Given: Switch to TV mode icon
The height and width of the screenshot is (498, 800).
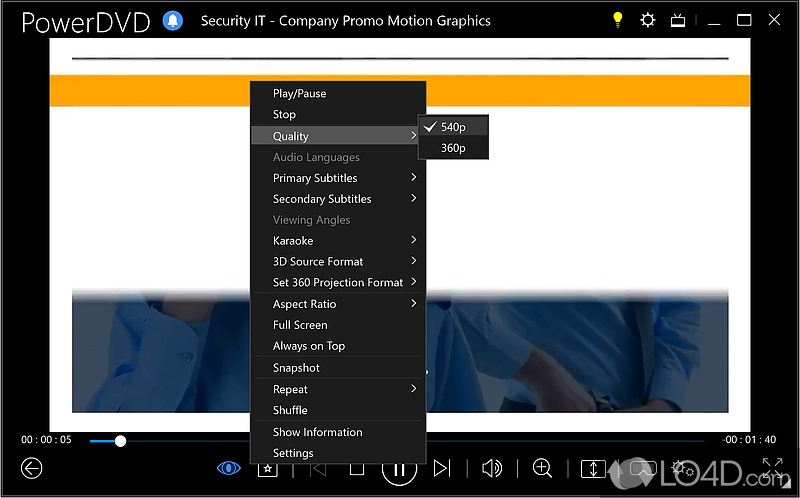Looking at the screenshot, I should (x=678, y=20).
